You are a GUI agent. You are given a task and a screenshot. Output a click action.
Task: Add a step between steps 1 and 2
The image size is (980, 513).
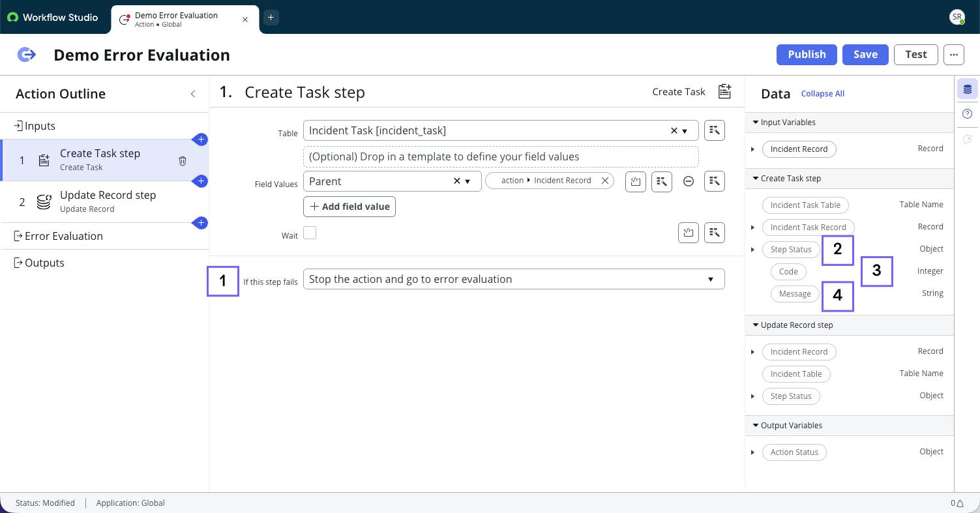tap(201, 181)
